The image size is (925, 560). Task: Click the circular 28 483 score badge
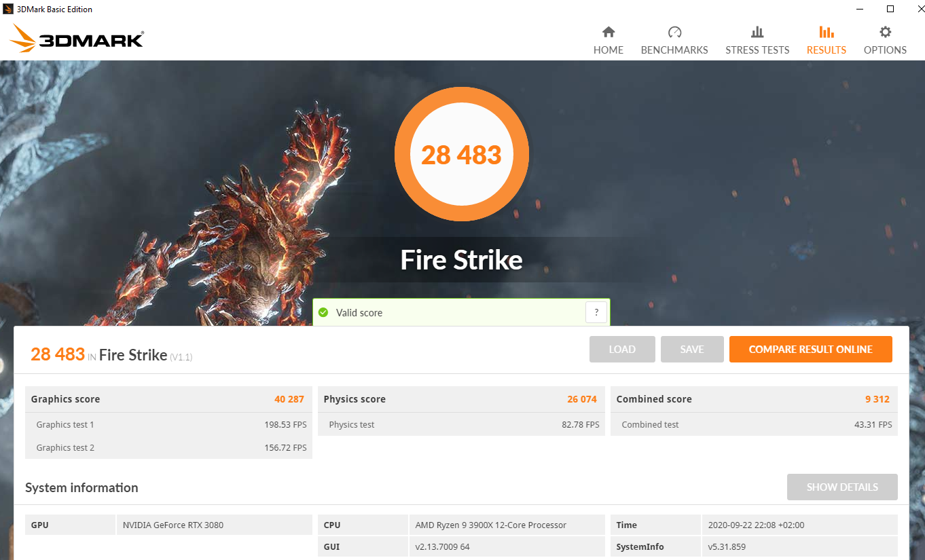(x=462, y=155)
